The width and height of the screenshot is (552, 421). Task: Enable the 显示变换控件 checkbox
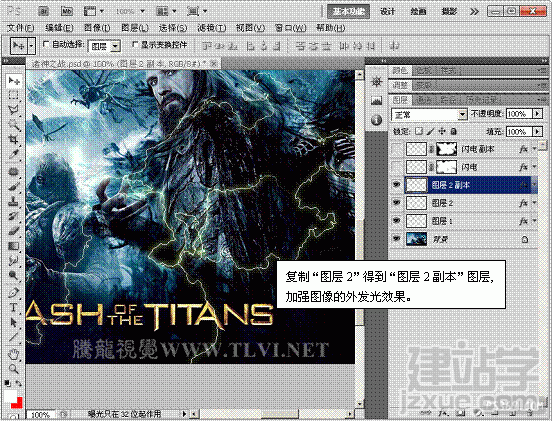[x=135, y=44]
